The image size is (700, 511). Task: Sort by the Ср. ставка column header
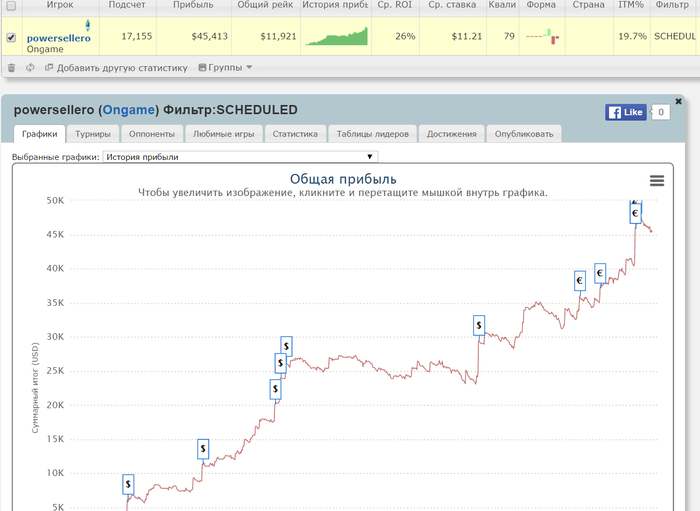click(452, 5)
